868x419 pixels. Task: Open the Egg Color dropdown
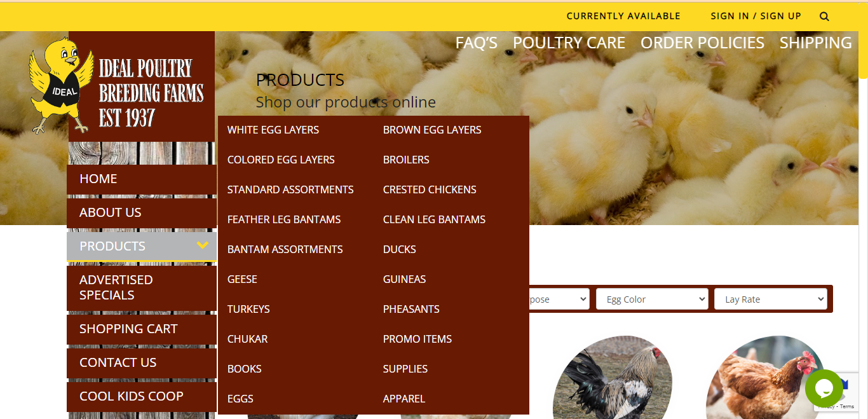point(652,299)
